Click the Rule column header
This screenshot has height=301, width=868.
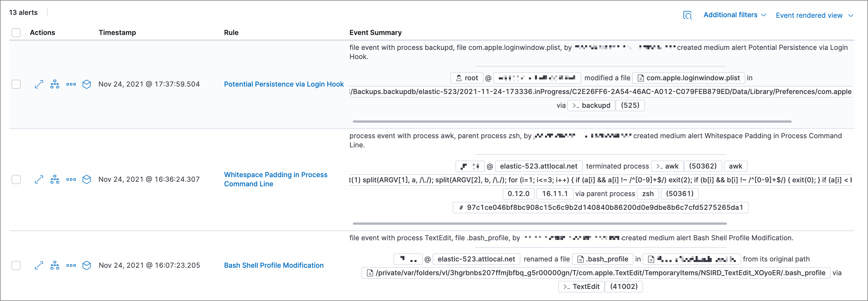[x=231, y=32]
